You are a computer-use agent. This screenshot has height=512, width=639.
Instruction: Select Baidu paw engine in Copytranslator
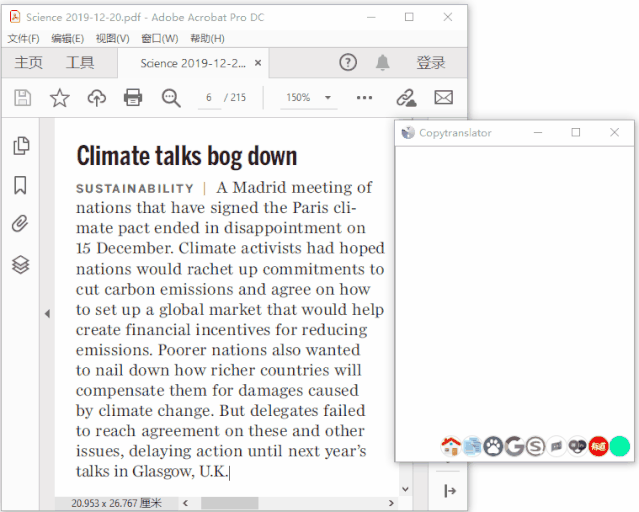pos(493,446)
